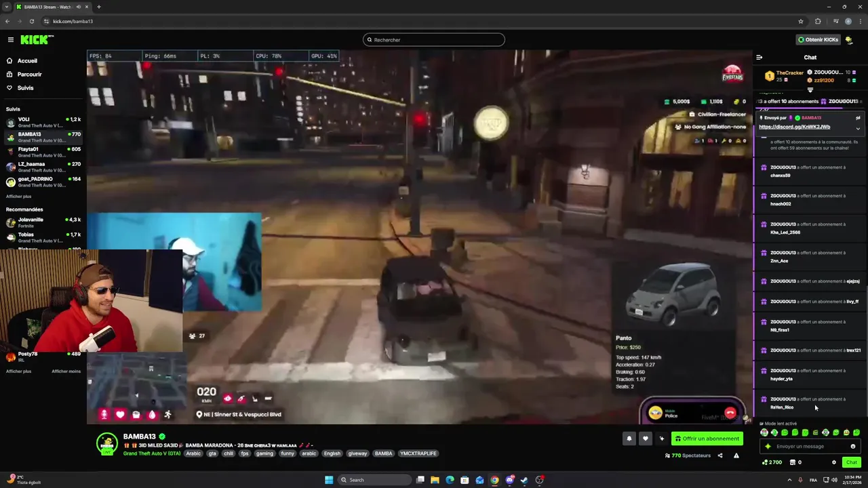868x488 pixels.
Task: Open goat_PADRINO channel in sidebar
Action: click(43, 182)
